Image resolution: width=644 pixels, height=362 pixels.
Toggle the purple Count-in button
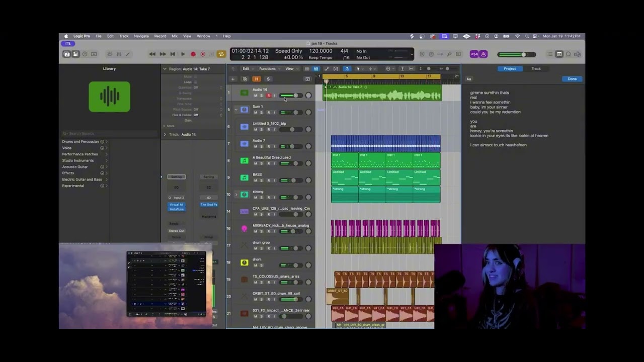[x=474, y=54]
